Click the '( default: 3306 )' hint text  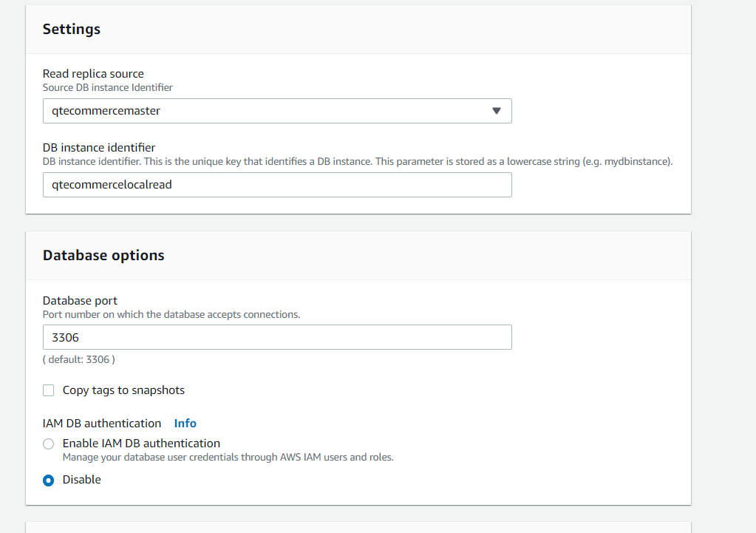point(79,359)
